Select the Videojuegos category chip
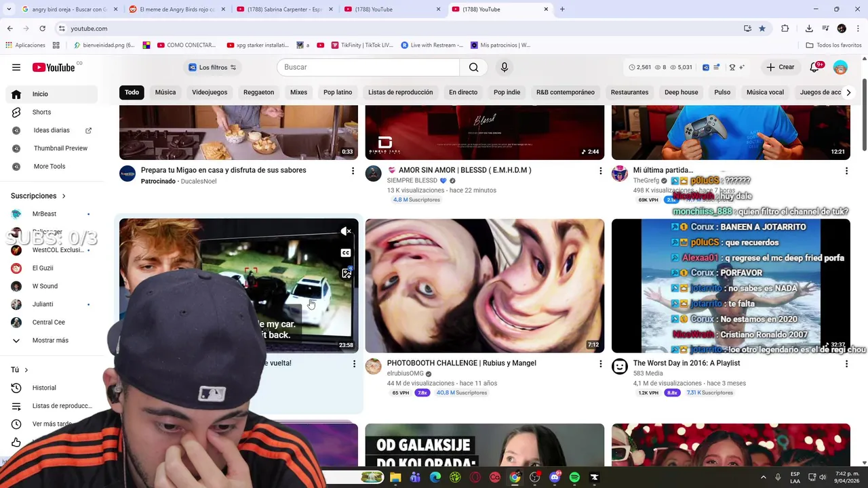 click(x=210, y=92)
